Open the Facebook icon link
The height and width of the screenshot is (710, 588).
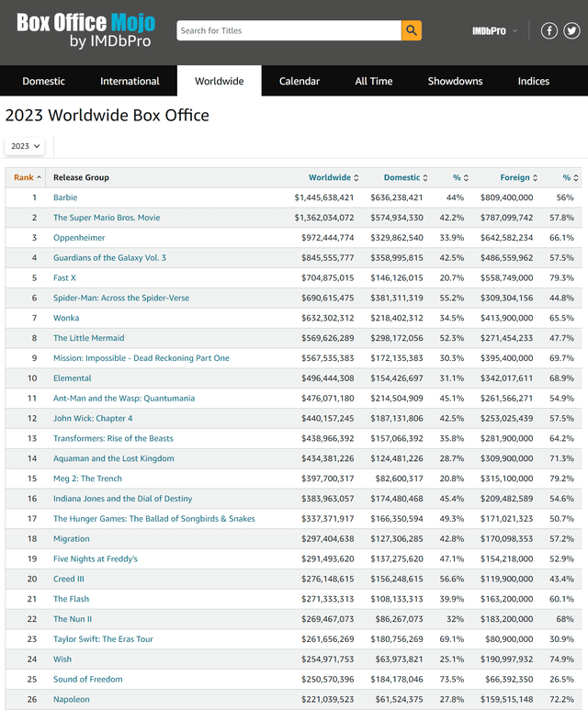(x=549, y=30)
